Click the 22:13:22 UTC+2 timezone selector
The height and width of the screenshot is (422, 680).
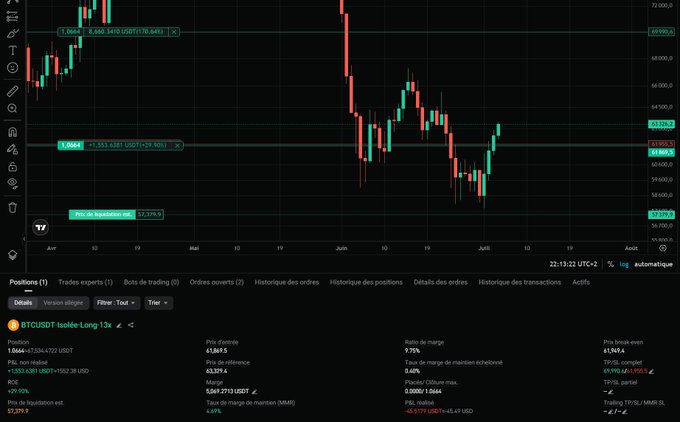tap(573, 264)
